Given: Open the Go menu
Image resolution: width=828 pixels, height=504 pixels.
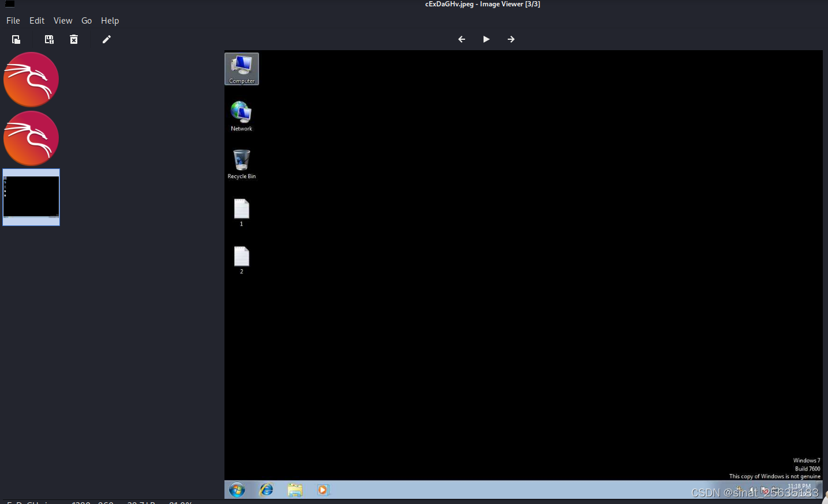Looking at the screenshot, I should click(x=87, y=21).
